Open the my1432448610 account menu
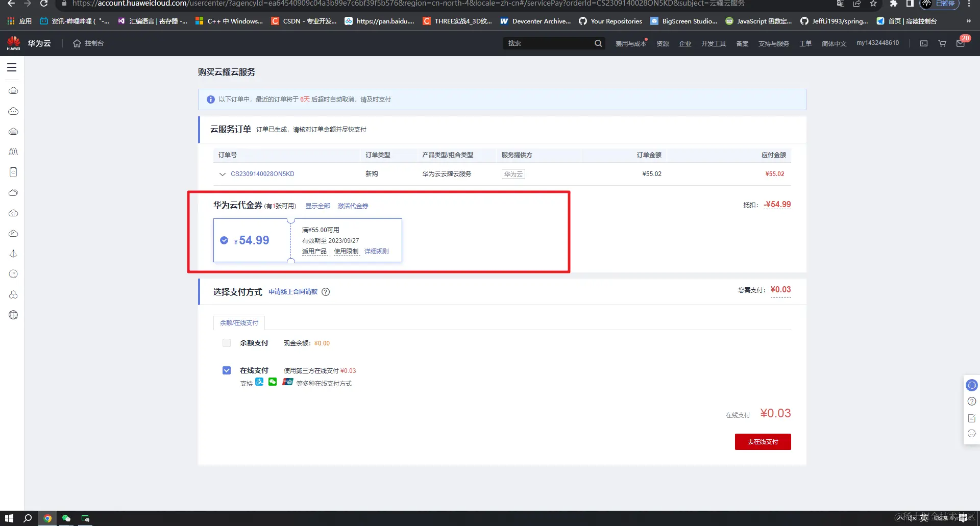 coord(877,43)
